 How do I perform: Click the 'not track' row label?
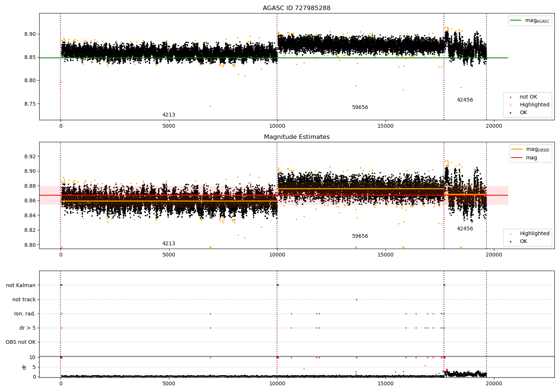tap(24, 299)
